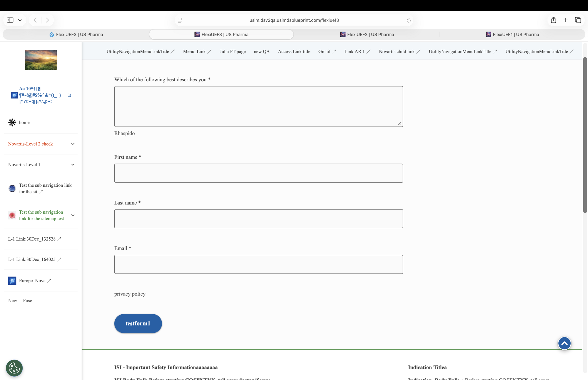
Task: Click globe icon next to sub navigation link
Action: pyautogui.click(x=12, y=188)
